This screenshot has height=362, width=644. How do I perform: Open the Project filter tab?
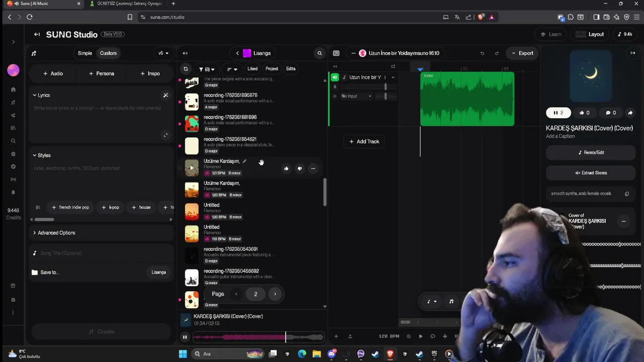click(272, 69)
